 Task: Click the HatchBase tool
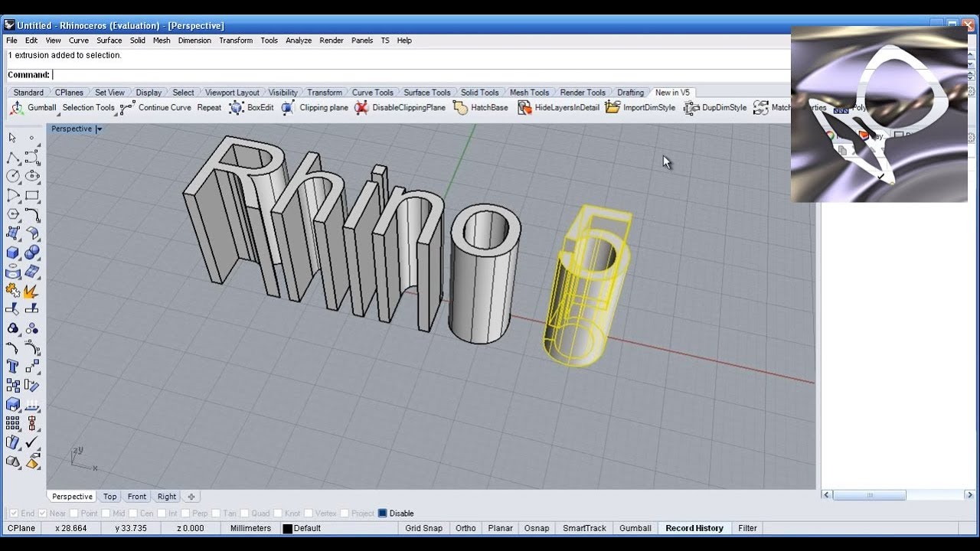point(481,108)
